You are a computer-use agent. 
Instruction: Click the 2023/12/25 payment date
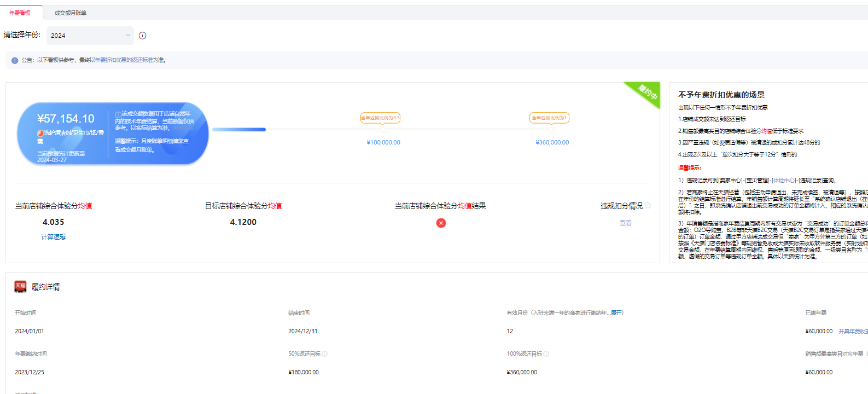click(x=30, y=372)
